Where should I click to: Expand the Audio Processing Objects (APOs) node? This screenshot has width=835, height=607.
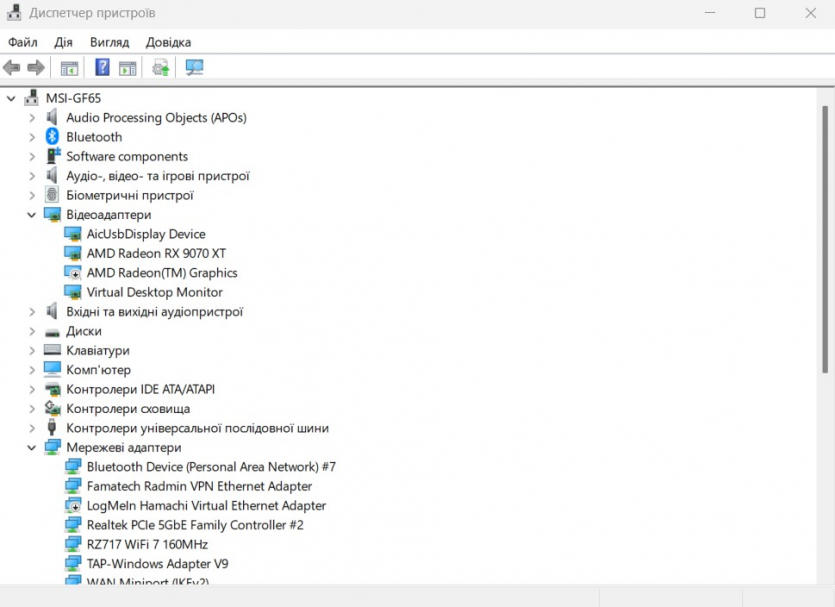pyautogui.click(x=32, y=118)
